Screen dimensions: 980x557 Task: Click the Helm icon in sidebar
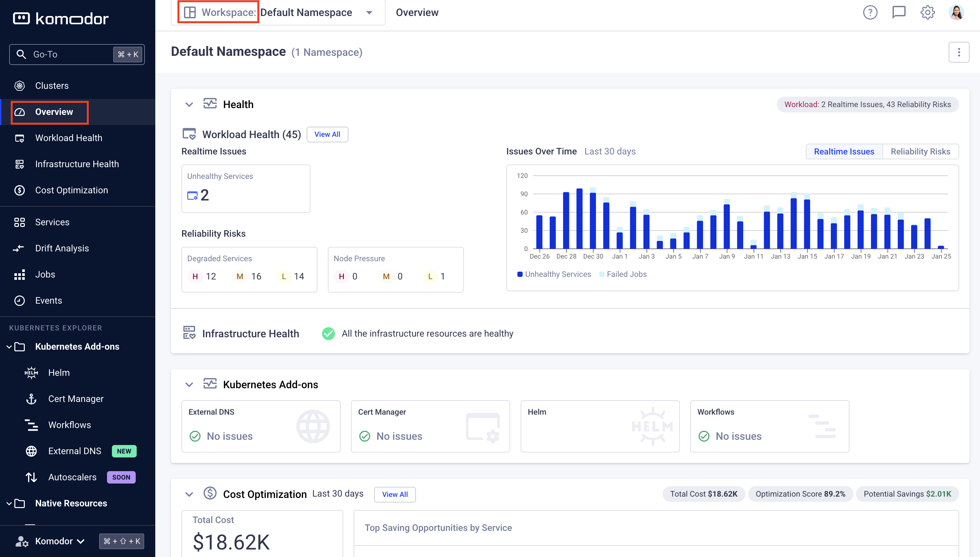pos(31,373)
